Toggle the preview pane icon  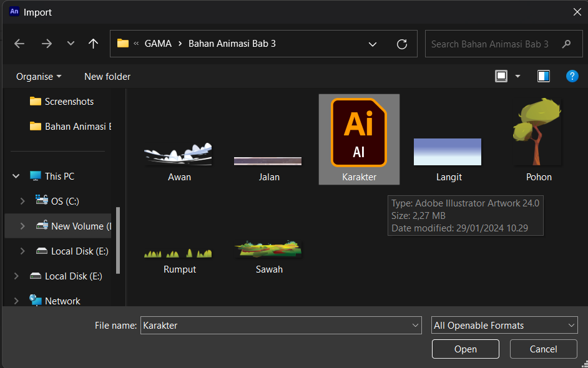(544, 77)
